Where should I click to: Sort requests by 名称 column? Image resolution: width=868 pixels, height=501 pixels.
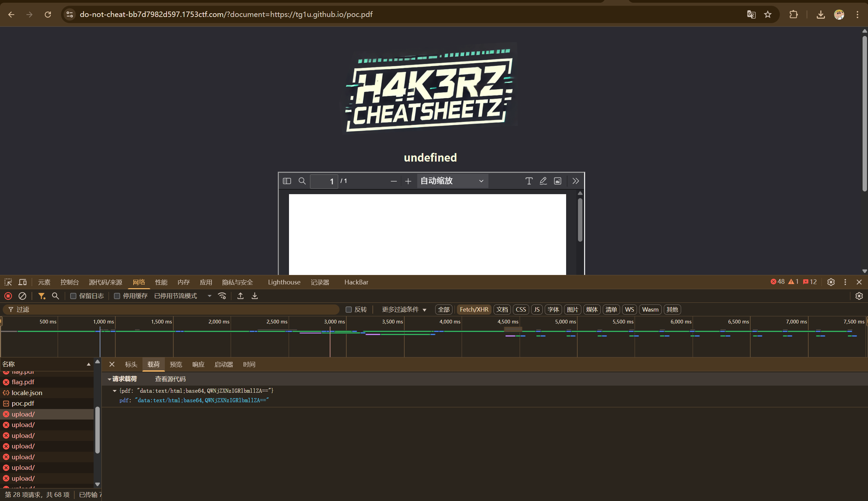tap(46, 364)
